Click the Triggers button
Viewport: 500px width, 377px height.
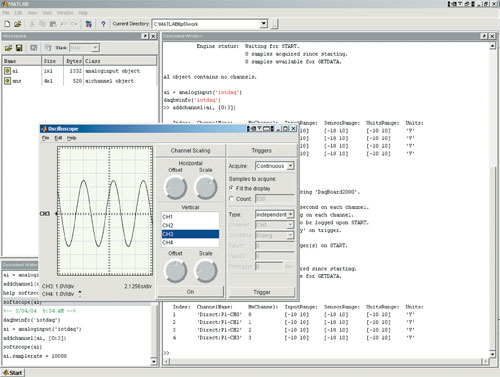click(x=261, y=151)
